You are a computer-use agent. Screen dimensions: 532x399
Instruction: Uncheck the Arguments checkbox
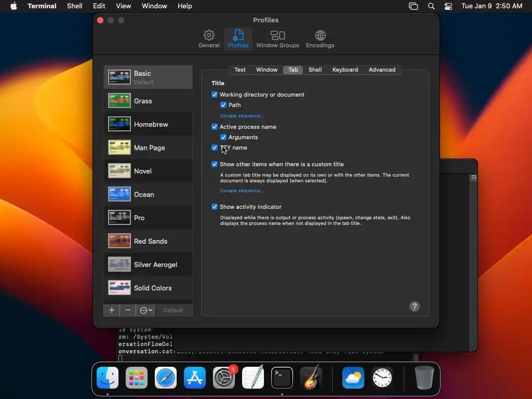(x=223, y=137)
